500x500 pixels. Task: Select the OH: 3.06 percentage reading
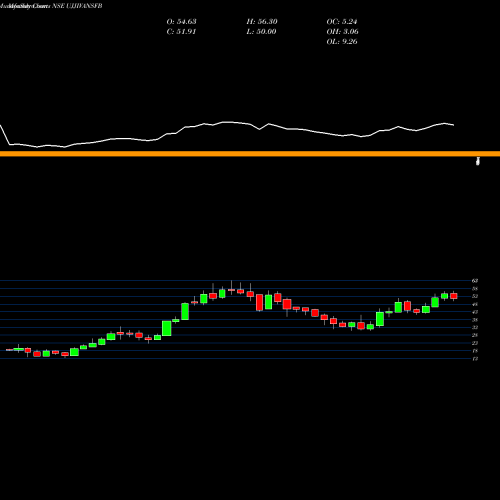point(342,32)
